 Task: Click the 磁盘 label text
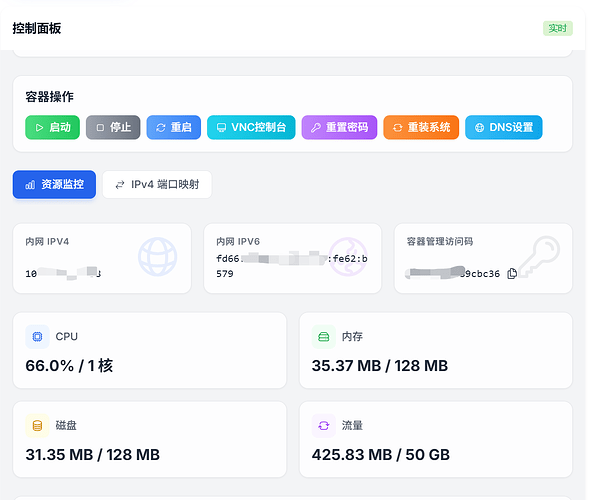pyautogui.click(x=66, y=426)
